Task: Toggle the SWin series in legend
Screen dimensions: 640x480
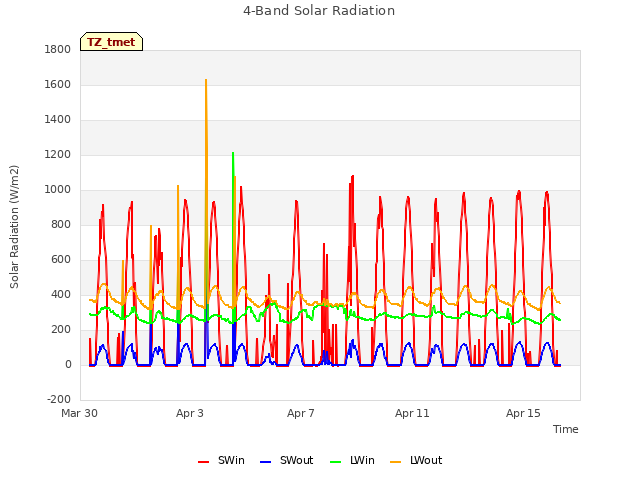Action: click(222, 460)
